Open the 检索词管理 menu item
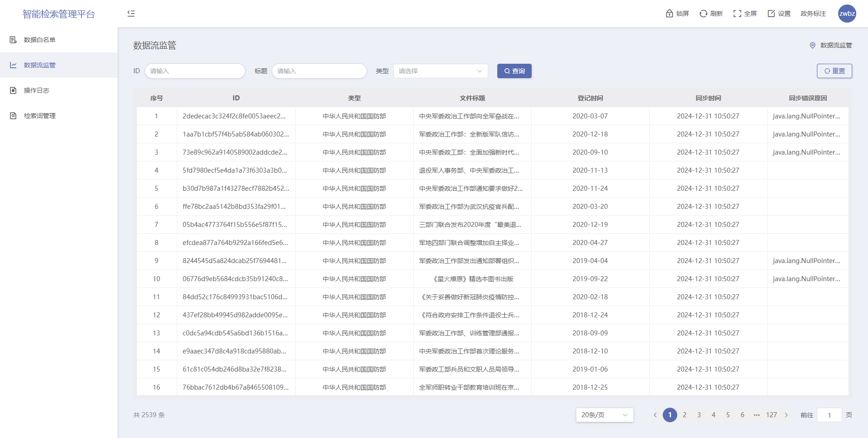Screen dimensions: 868x438 [x=40, y=116]
